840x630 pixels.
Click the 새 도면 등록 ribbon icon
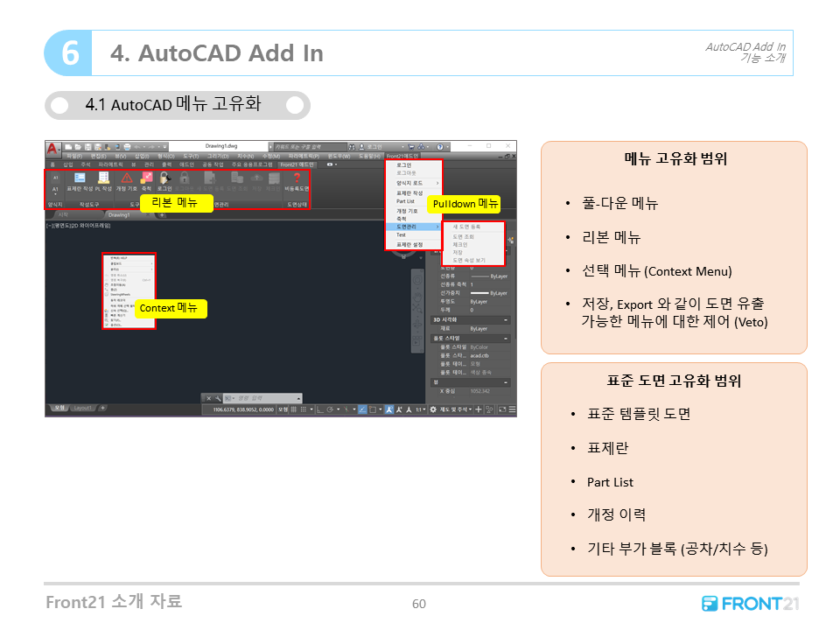(209, 178)
